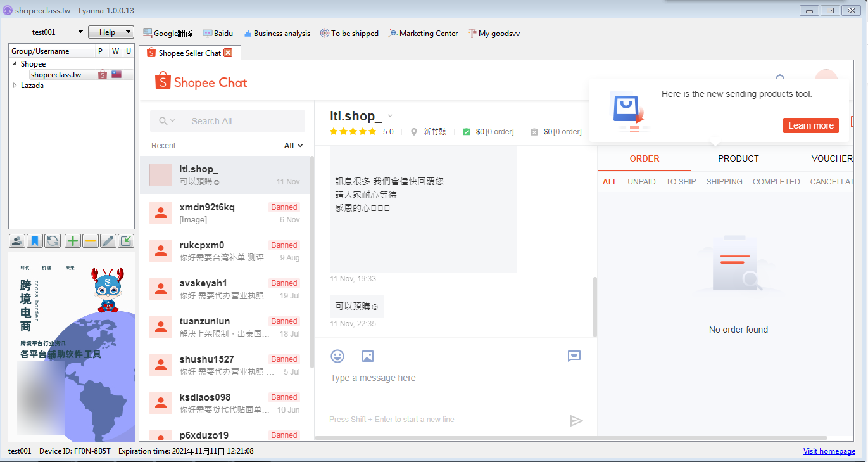Open To be shipped from toolbar
Viewport: 868px width, 462px height.
pyautogui.click(x=349, y=33)
